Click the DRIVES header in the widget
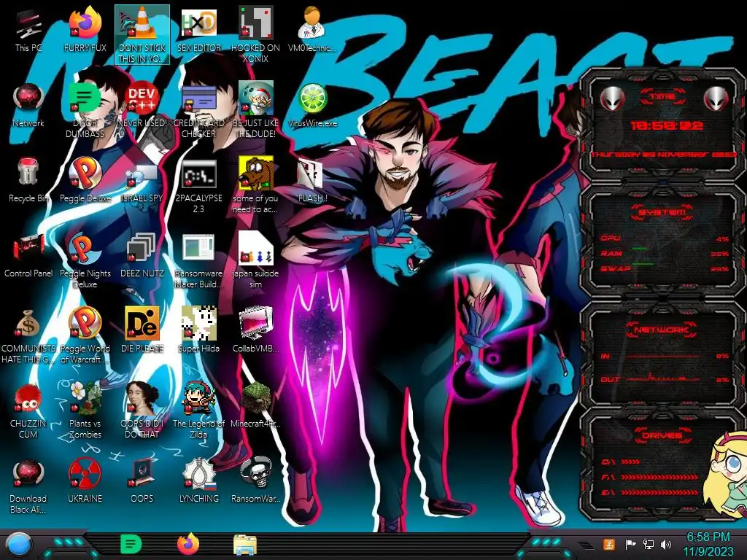 tap(662, 435)
